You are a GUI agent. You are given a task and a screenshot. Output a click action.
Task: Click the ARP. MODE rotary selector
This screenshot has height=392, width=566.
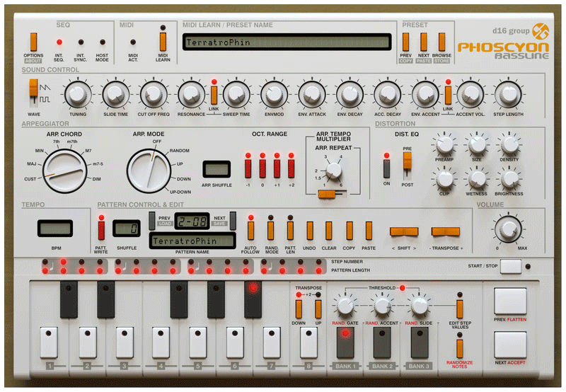pyautogui.click(x=149, y=171)
